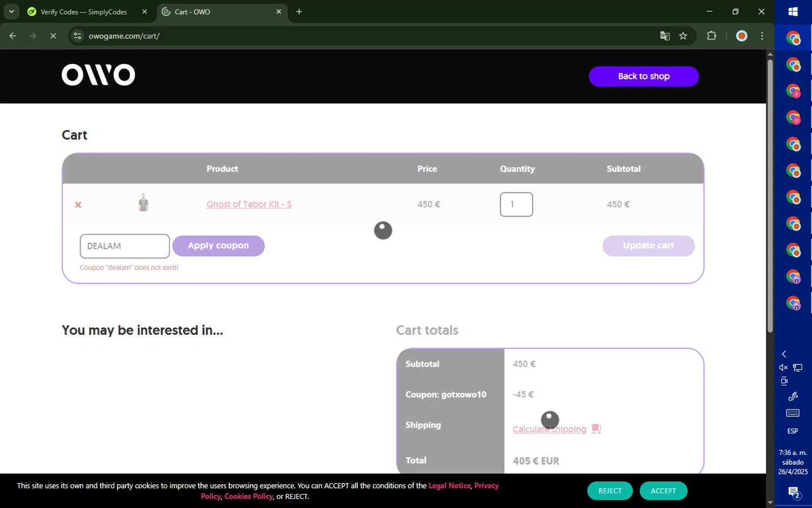Open the Chrome extensions menu
The width and height of the screenshot is (812, 508).
(x=711, y=36)
